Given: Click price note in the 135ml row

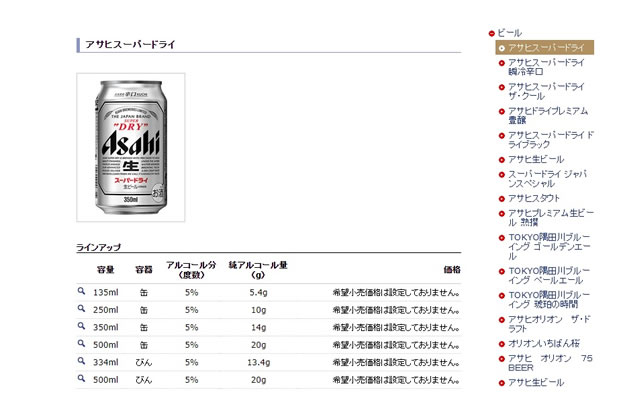Looking at the screenshot, I should click(396, 292).
